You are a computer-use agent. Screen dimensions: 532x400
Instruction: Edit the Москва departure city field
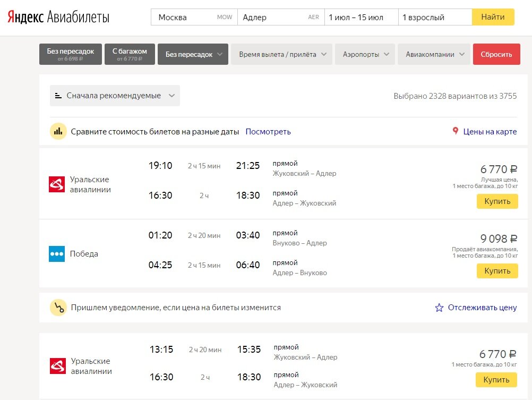[x=194, y=17]
